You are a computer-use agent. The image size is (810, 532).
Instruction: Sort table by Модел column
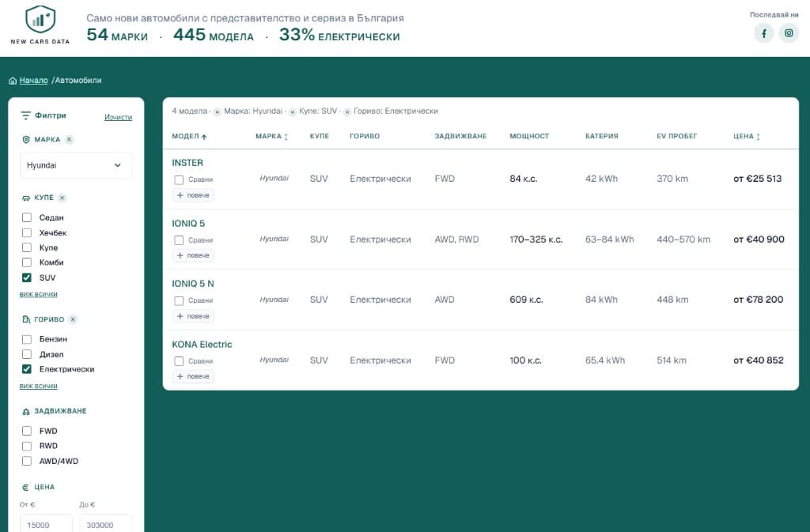pyautogui.click(x=189, y=136)
